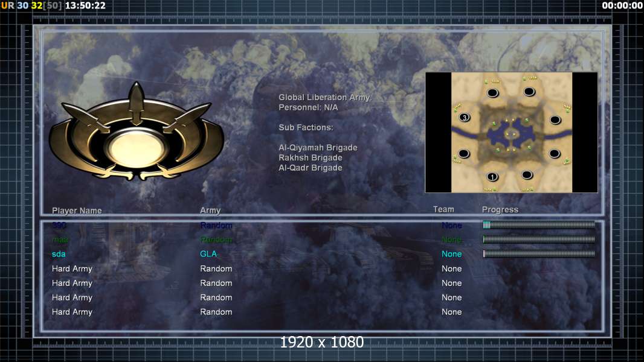Image resolution: width=644 pixels, height=362 pixels.
Task: Click the Army column header
Action: click(210, 211)
